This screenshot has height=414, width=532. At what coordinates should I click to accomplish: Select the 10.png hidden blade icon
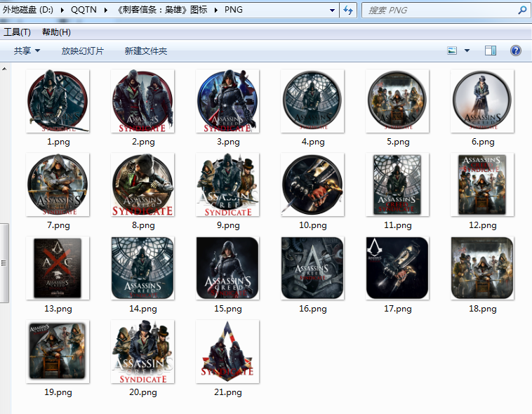[312, 185]
